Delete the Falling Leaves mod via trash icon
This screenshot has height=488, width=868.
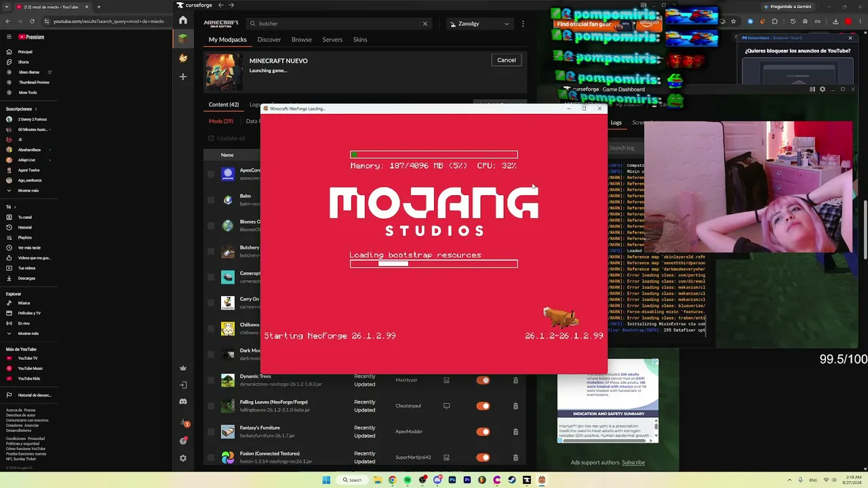coord(515,406)
